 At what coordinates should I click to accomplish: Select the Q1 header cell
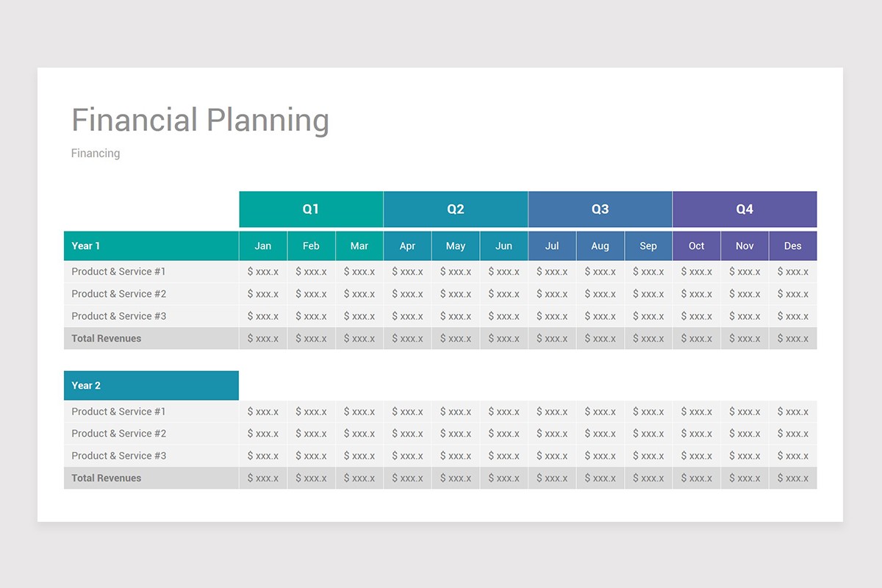click(x=311, y=209)
